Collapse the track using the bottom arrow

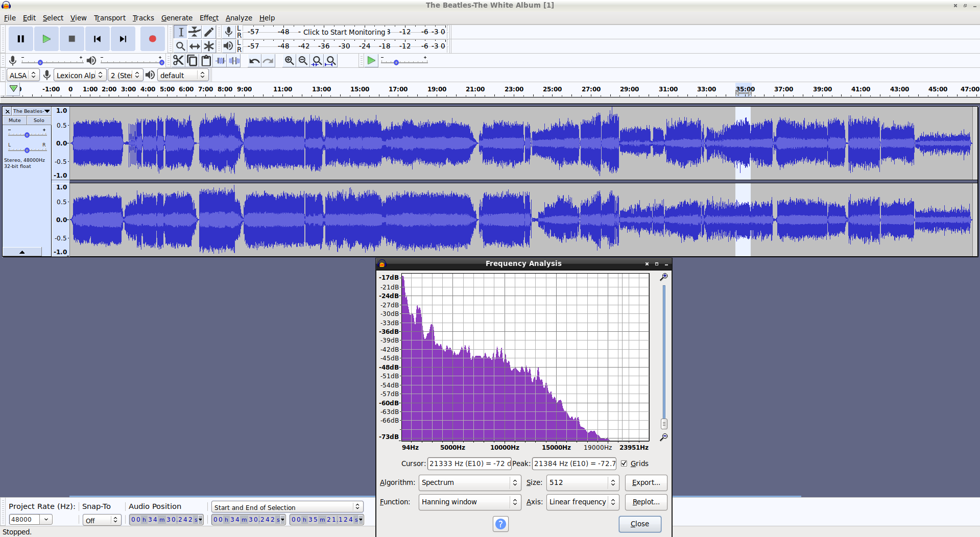(22, 252)
